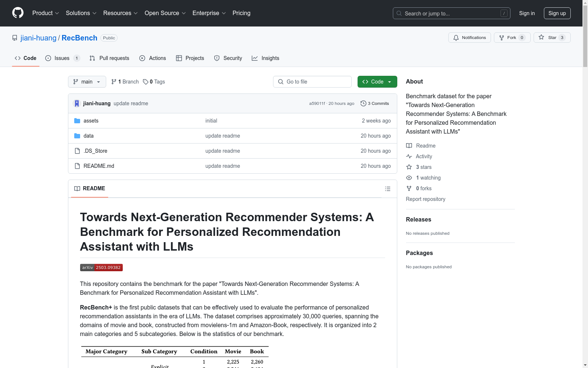Viewport: 588px width, 368px height.
Task: Click the tag icon next to 0 Tags
Action: click(146, 82)
